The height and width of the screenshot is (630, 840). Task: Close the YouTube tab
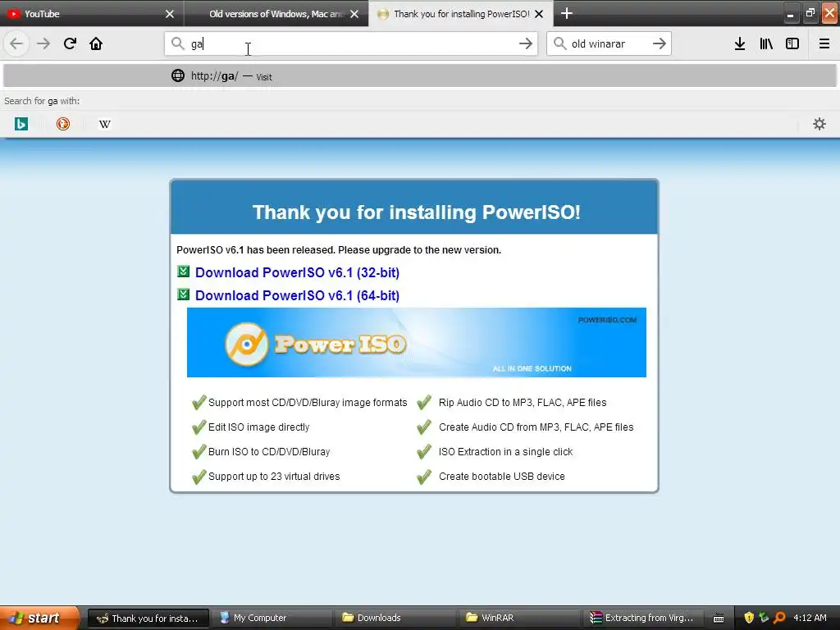(169, 14)
